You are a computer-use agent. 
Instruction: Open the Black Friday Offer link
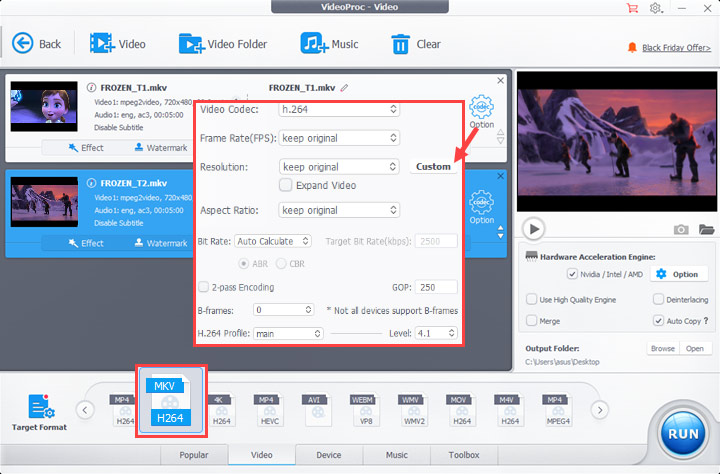(676, 48)
